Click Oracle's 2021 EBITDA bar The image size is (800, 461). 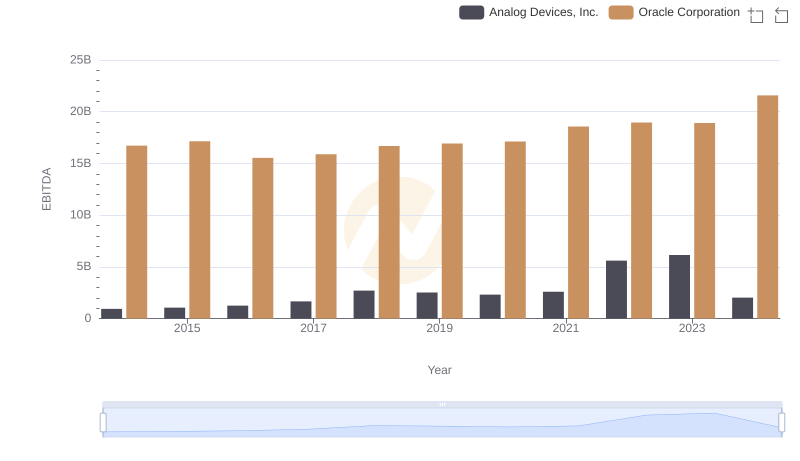click(x=578, y=222)
